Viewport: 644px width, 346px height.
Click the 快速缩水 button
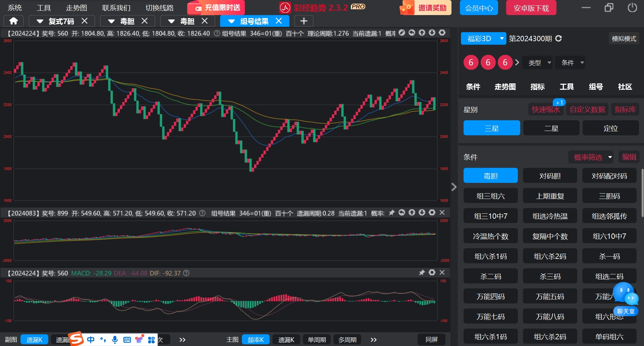click(546, 109)
